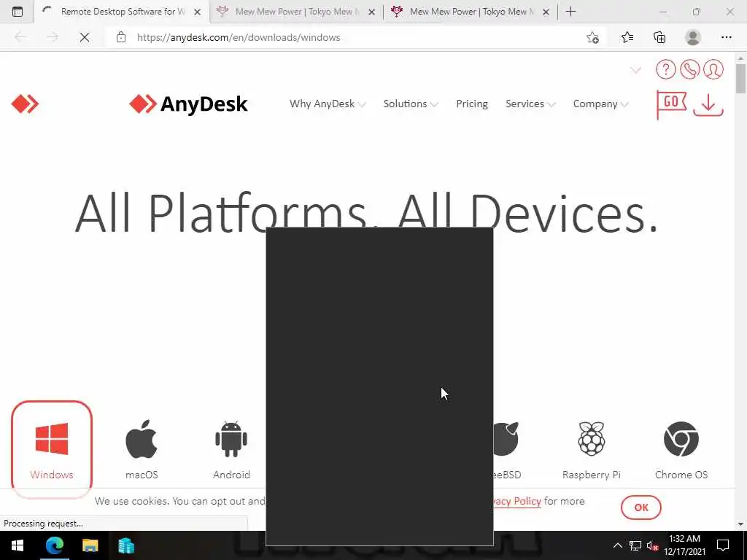Open the Windows Start menu
The height and width of the screenshot is (560, 747).
point(18,545)
